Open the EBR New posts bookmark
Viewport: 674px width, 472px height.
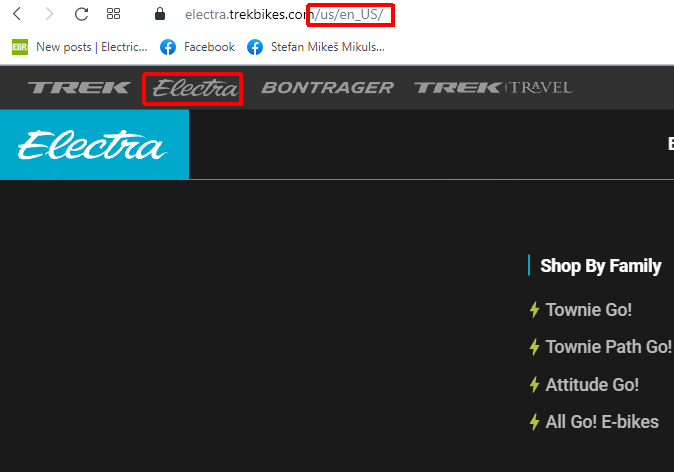[80, 47]
